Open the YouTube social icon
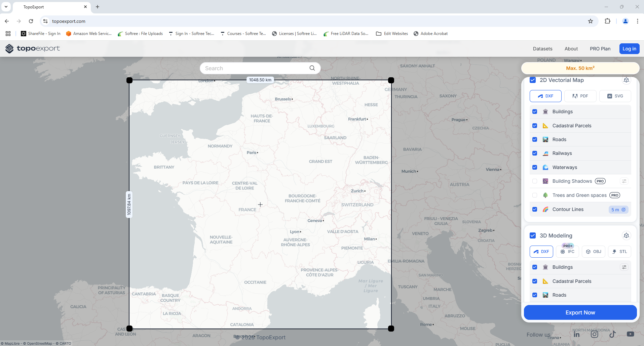 [631, 334]
